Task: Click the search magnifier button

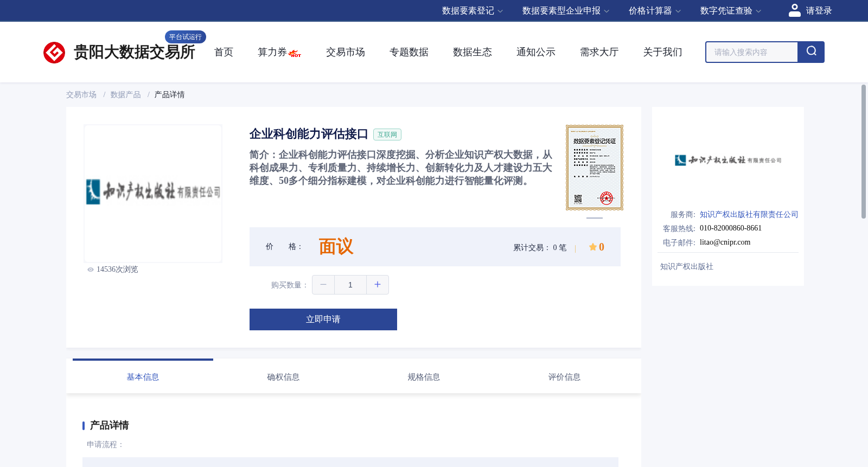Action: (811, 52)
